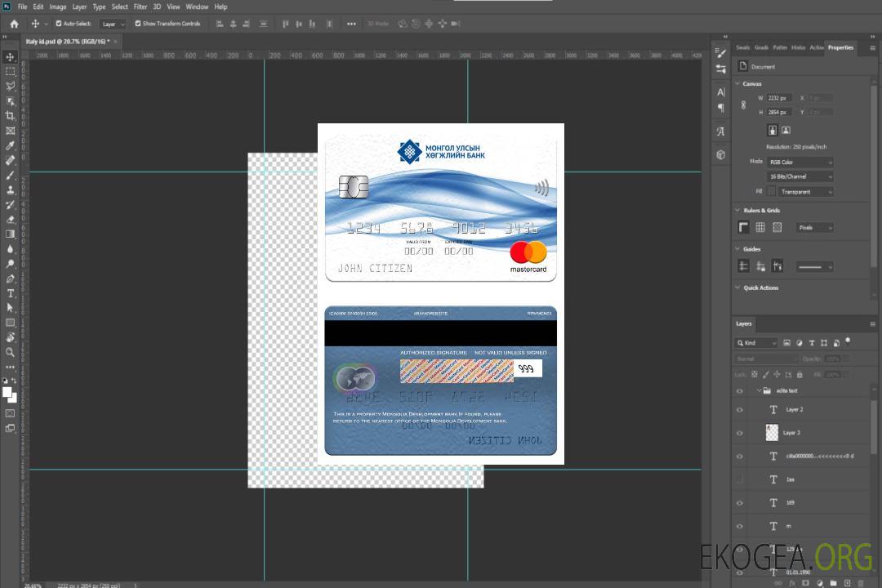
Task: Toggle grid display in Rulers & Grids
Action: point(760,227)
